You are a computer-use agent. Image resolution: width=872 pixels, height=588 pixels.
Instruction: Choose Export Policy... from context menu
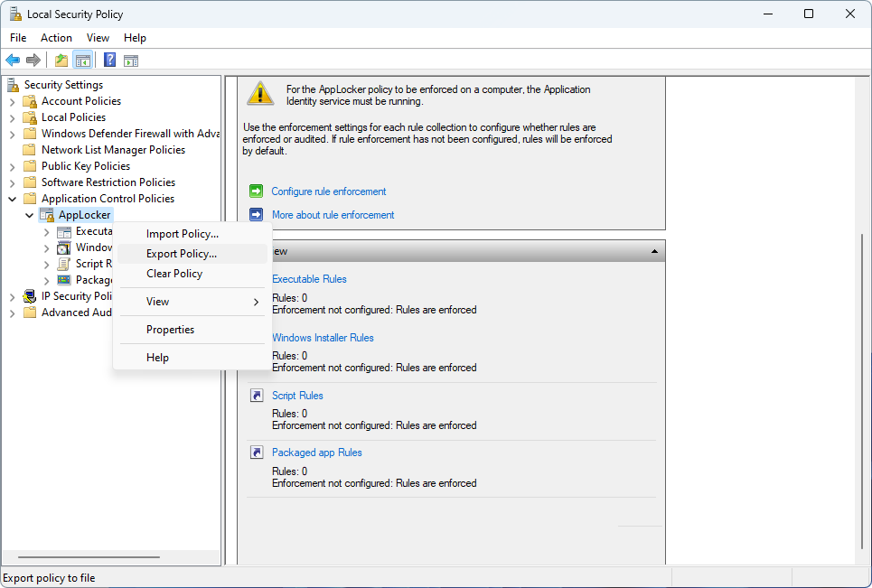pyautogui.click(x=182, y=254)
